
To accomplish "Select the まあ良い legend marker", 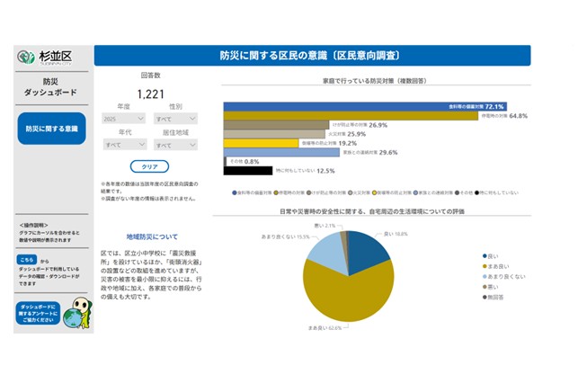I will tap(484, 265).
